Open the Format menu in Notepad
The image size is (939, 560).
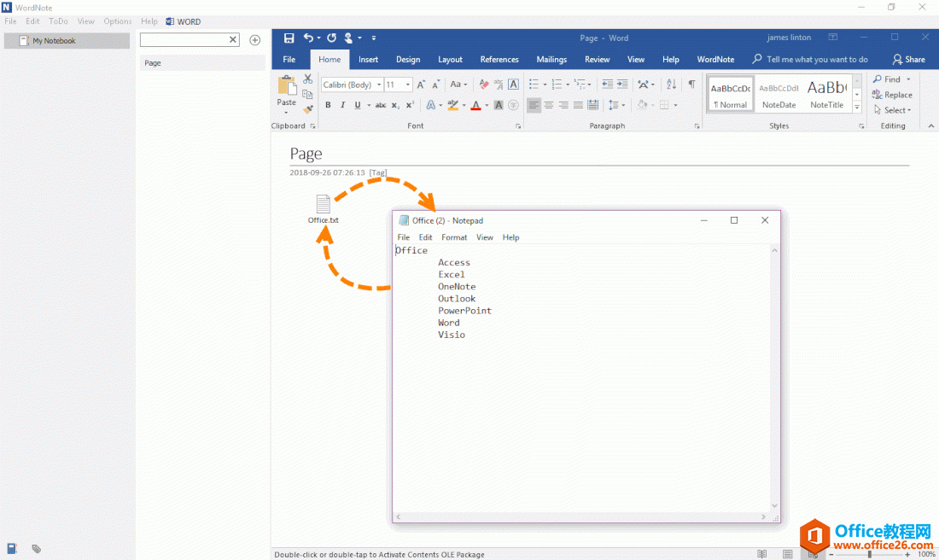454,237
